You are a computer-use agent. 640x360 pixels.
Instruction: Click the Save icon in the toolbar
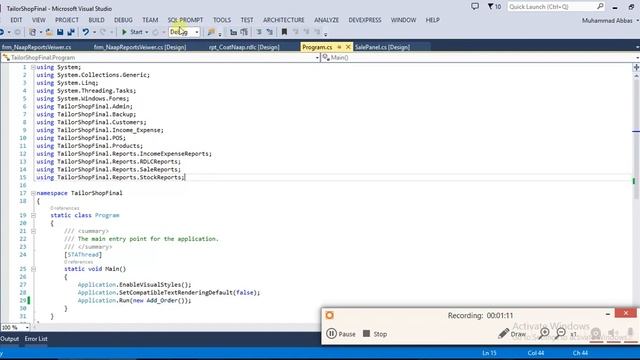coord(60,32)
